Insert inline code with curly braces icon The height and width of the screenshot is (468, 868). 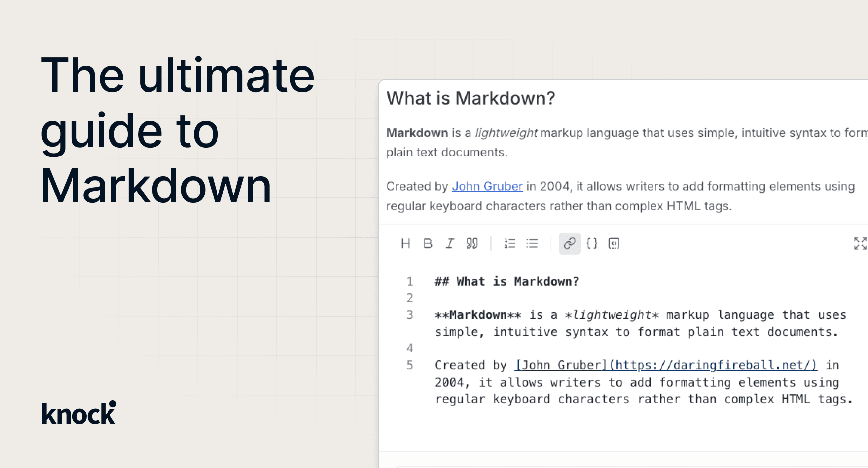pyautogui.click(x=592, y=243)
